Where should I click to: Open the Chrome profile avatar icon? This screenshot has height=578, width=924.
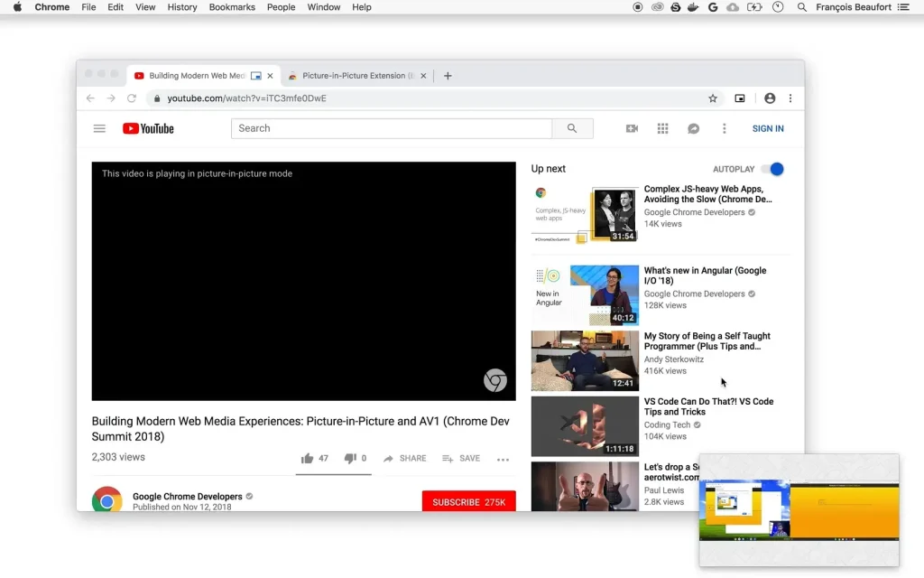tap(770, 98)
